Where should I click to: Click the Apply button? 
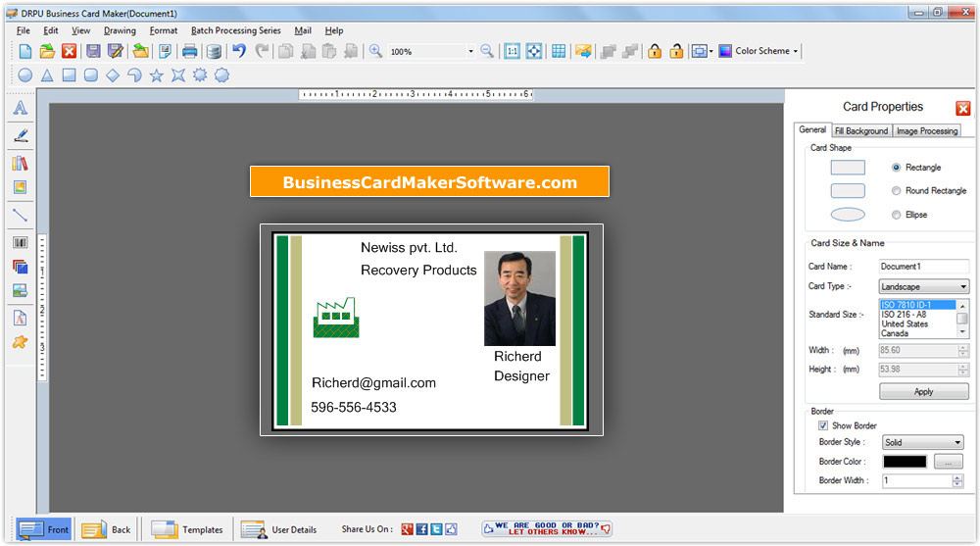pyautogui.click(x=924, y=391)
